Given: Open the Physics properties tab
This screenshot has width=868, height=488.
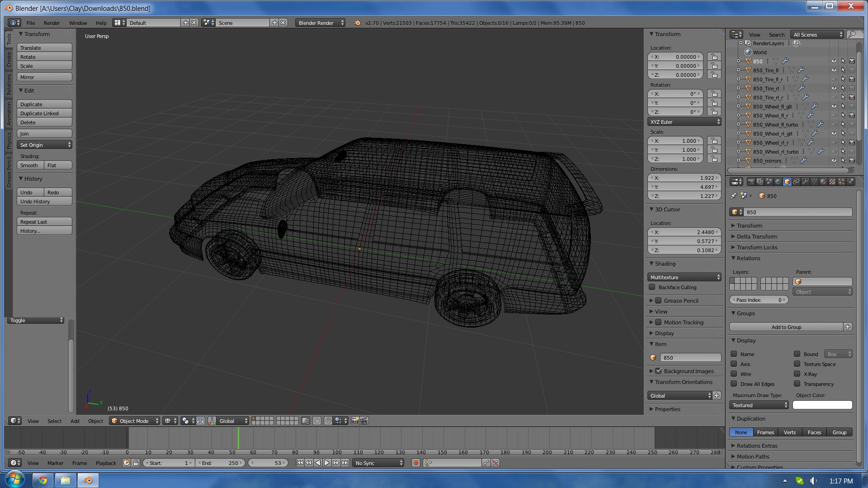Looking at the screenshot, I should click(850, 182).
